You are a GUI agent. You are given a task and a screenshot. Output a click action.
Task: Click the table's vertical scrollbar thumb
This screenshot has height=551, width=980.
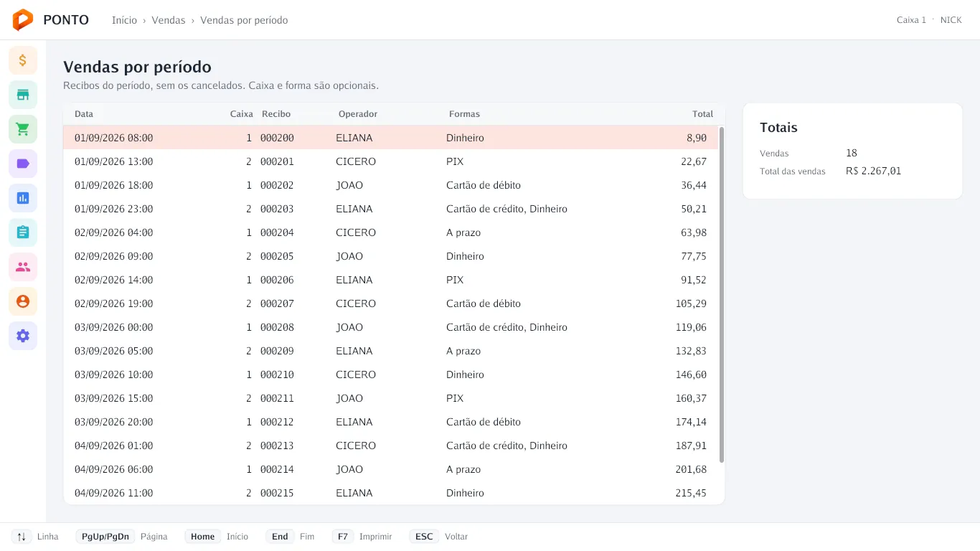(x=722, y=295)
